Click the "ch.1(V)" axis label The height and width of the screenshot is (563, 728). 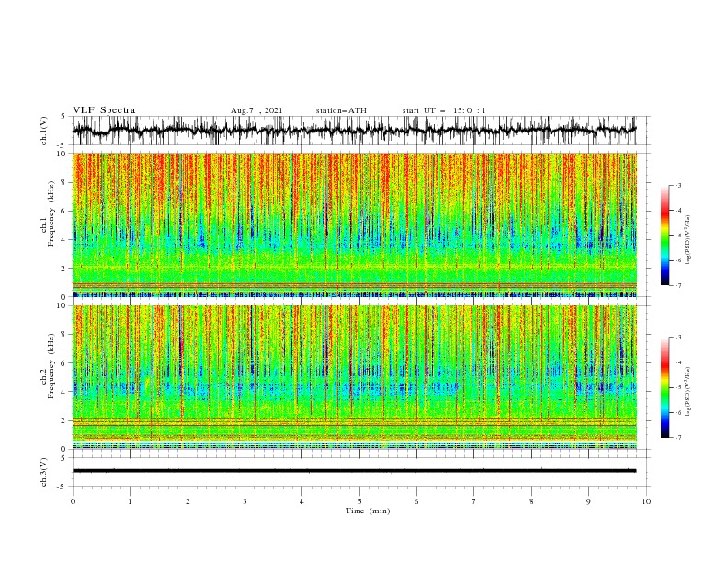click(44, 130)
